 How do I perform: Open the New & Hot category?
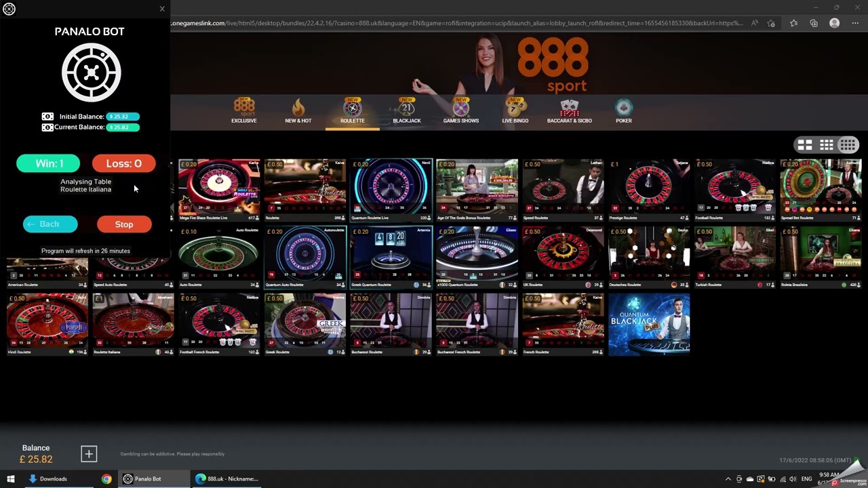click(x=298, y=111)
